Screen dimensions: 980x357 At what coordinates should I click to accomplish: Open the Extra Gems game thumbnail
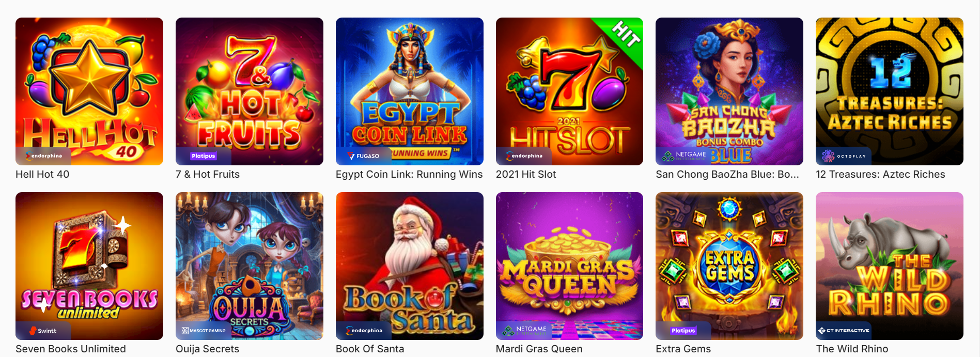(x=729, y=266)
